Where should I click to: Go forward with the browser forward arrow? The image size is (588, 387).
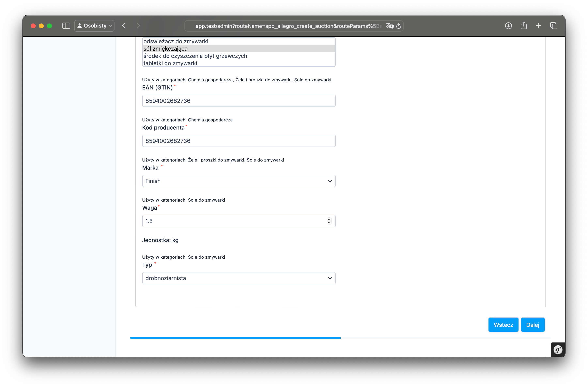click(138, 26)
